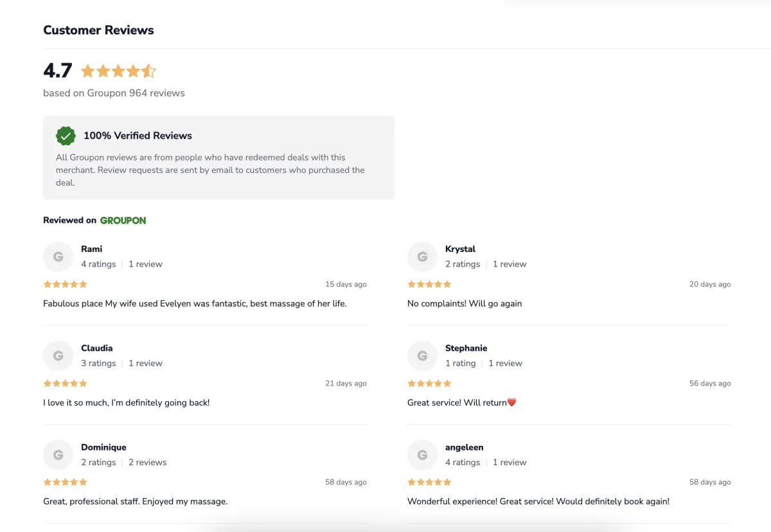Click the Customer Reviews heading
The image size is (771, 532).
pos(98,30)
